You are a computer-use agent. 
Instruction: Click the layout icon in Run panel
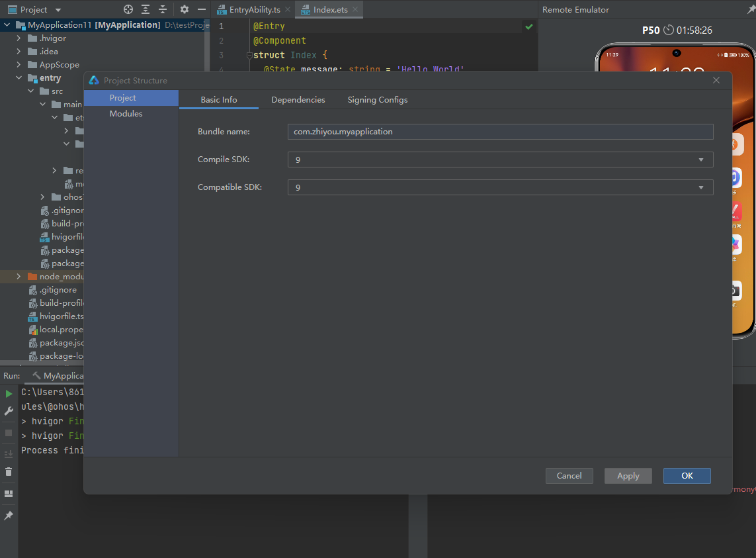9,494
